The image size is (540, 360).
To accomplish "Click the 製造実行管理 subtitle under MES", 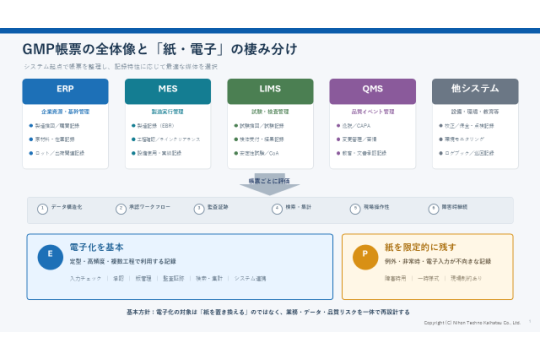I will (168, 112).
